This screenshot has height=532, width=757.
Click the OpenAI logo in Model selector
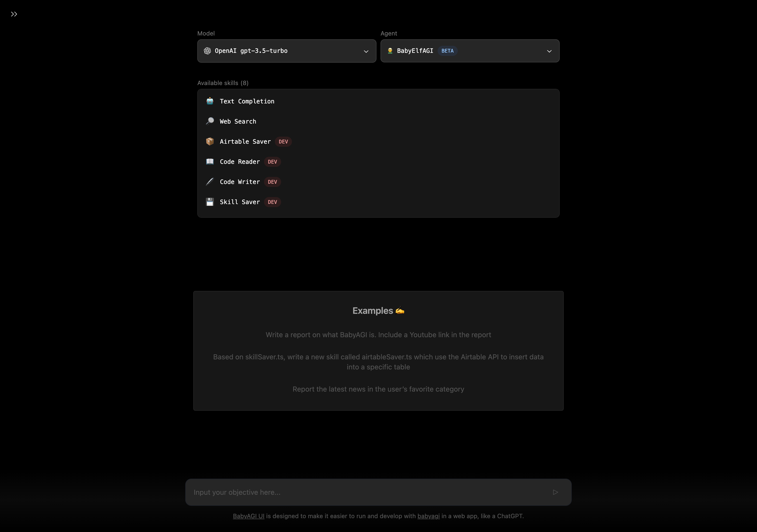click(x=207, y=51)
